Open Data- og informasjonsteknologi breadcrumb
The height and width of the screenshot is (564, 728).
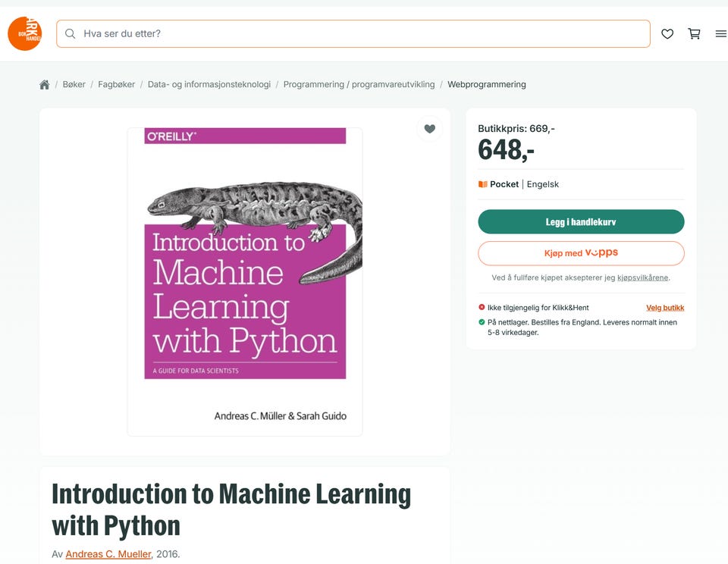(209, 84)
